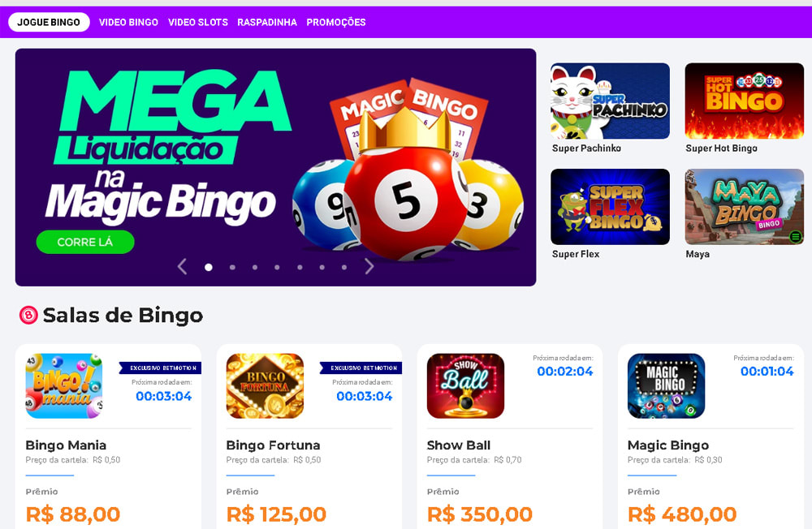
Task: Advance to the next banner slide arrow
Action: [x=369, y=267]
